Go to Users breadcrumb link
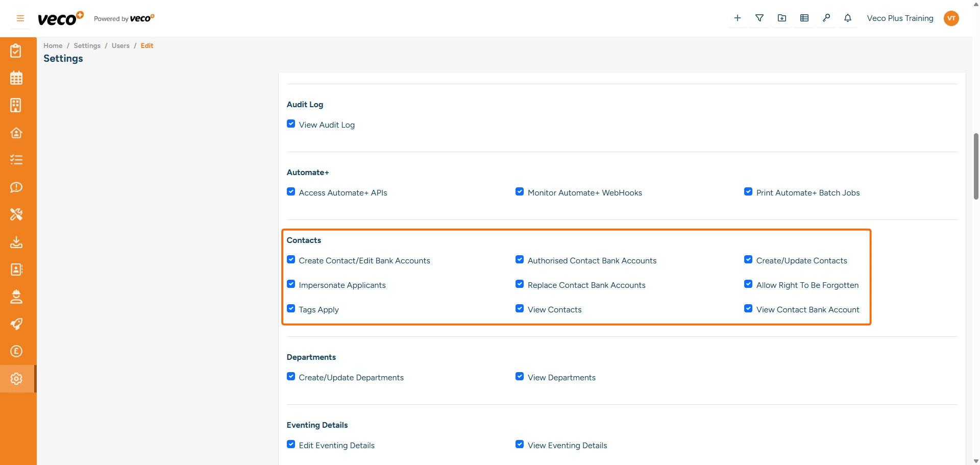The width and height of the screenshot is (980, 465). click(x=120, y=45)
